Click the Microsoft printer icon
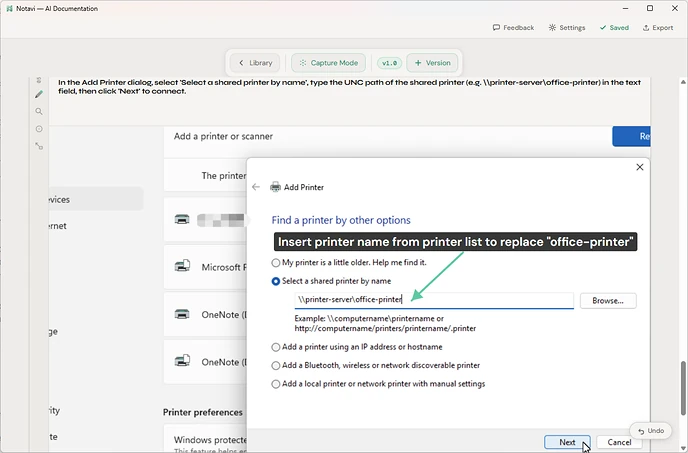Viewport: 688px width, 453px height. click(182, 266)
